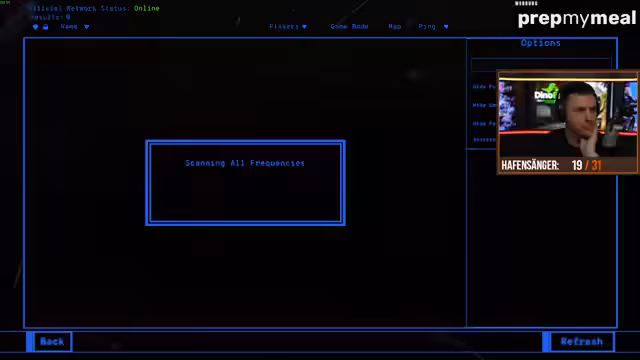The height and width of the screenshot is (360, 640).
Task: Click the Game Mode column header
Action: pos(349,27)
